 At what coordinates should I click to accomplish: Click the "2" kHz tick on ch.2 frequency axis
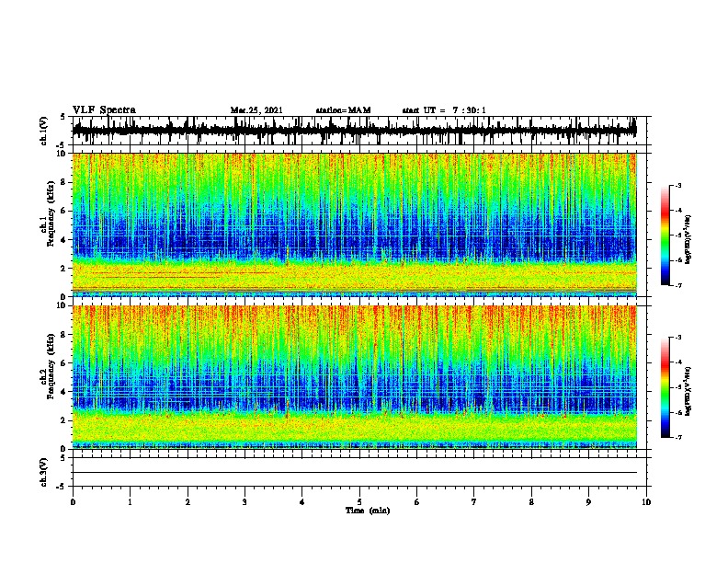[x=63, y=420]
